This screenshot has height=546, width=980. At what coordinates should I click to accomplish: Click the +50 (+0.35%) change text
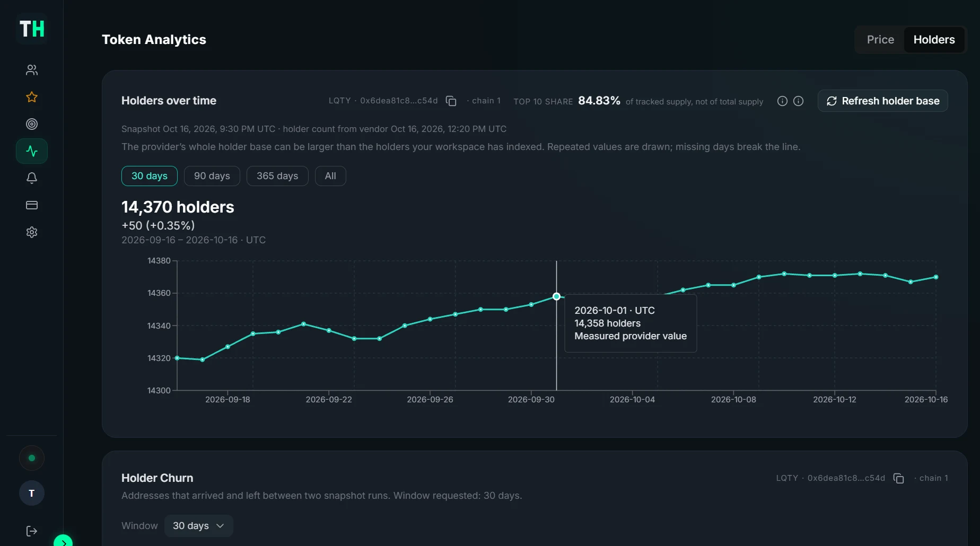pyautogui.click(x=158, y=225)
